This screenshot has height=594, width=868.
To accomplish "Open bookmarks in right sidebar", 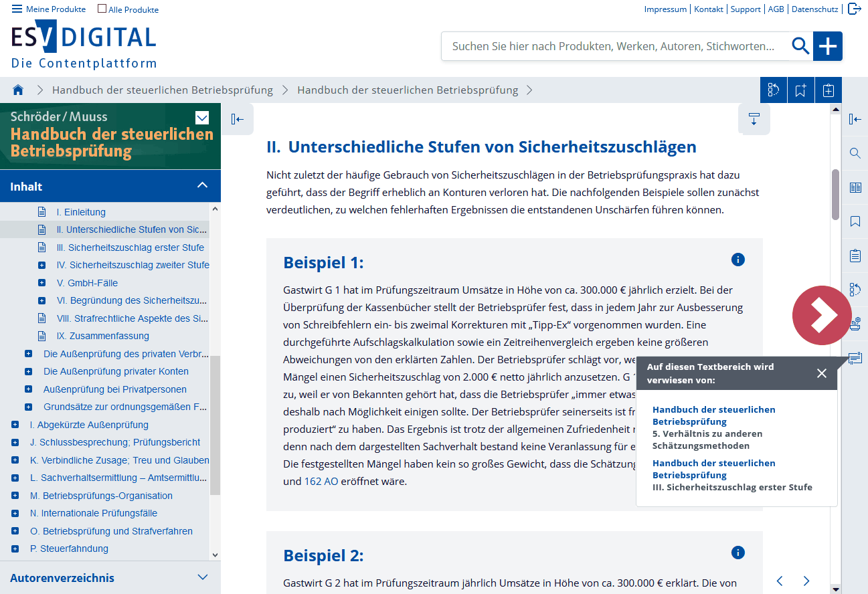I will 855,221.
